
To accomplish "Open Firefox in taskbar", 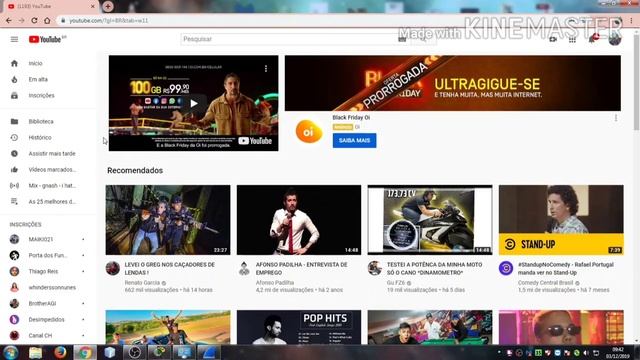I will pyautogui.click(x=60, y=352).
